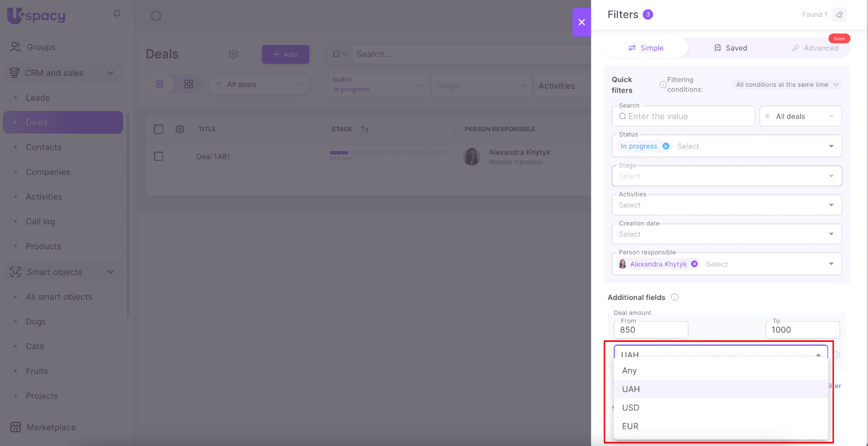This screenshot has width=868, height=446.
Task: Select the Simple filters tab
Action: pos(646,48)
